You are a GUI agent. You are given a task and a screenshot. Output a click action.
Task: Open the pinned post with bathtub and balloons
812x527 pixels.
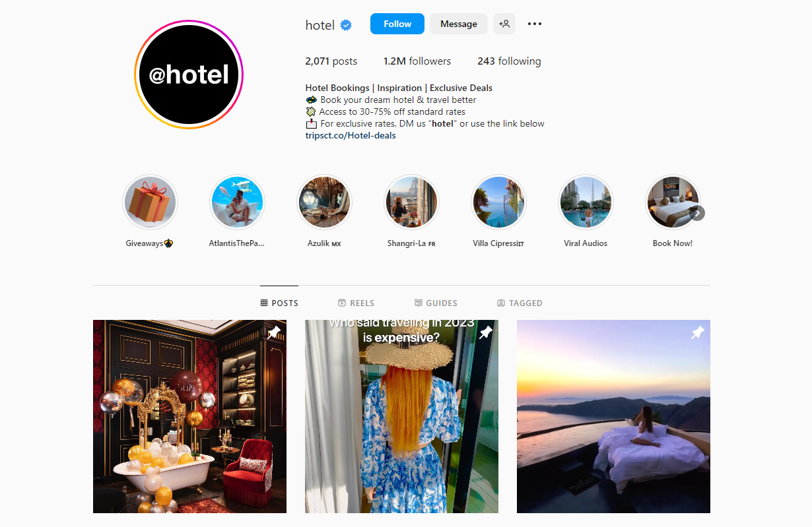(189, 416)
